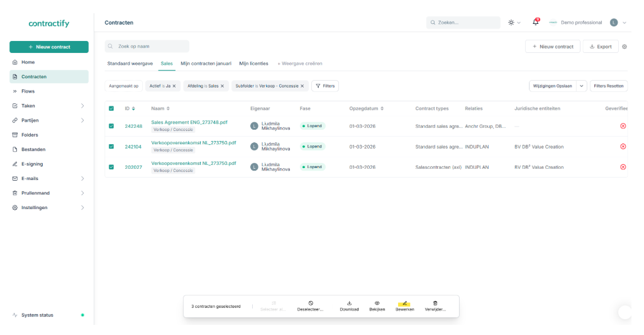The image size is (644, 335).
Task: Toggle the checkbox for contract 202027
Action: point(111,167)
